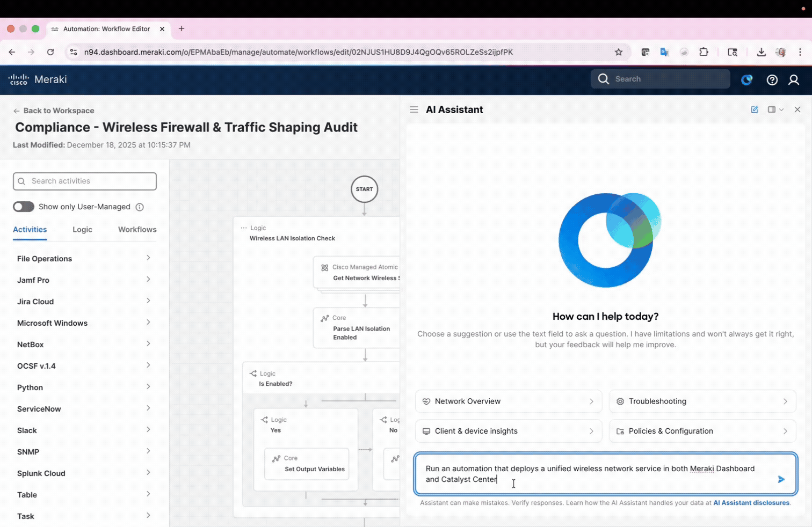812x527 pixels.
Task: Open AI Assistant disclosures link
Action: pos(751,503)
